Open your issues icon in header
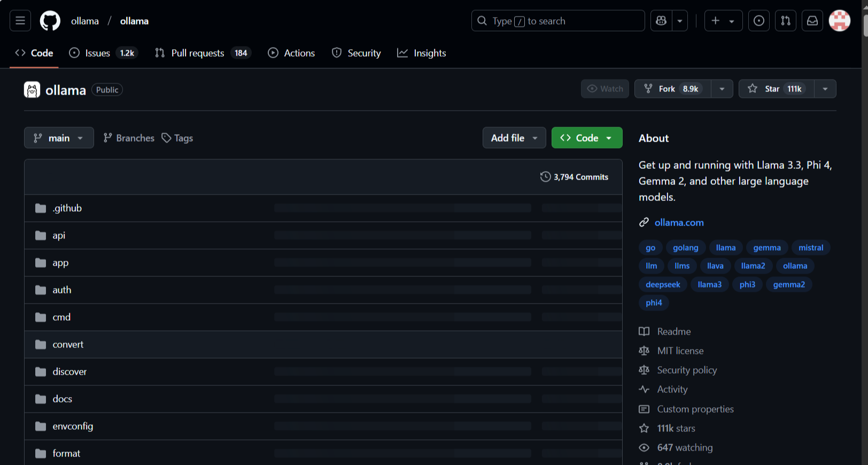The height and width of the screenshot is (465, 868). coord(759,21)
